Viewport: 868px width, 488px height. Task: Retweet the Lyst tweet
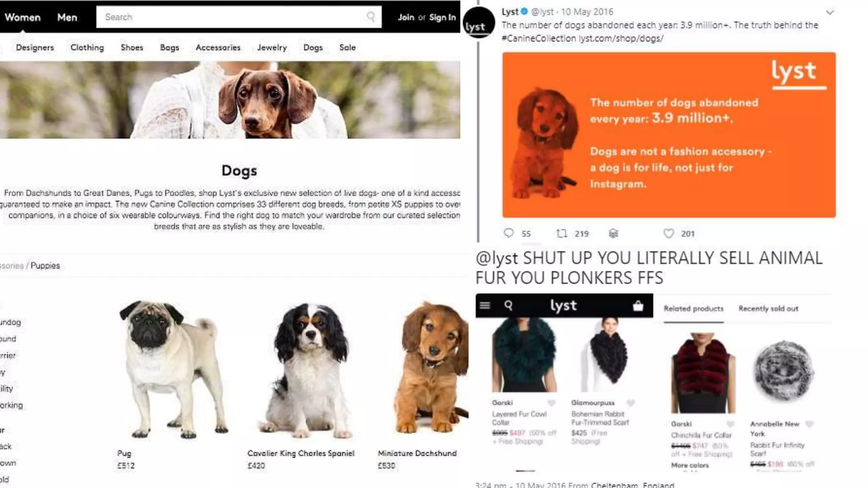click(562, 233)
